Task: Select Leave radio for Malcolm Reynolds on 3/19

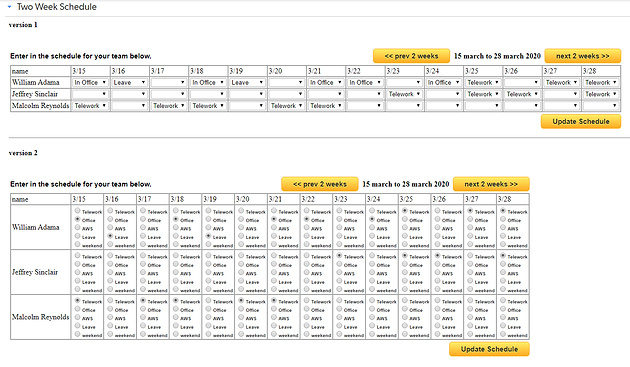Action: tap(209, 326)
